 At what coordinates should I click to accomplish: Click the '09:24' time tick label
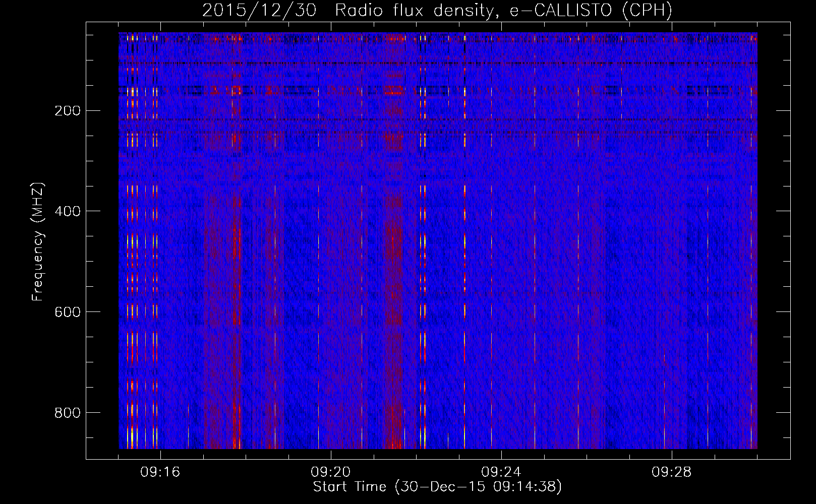[x=501, y=472]
